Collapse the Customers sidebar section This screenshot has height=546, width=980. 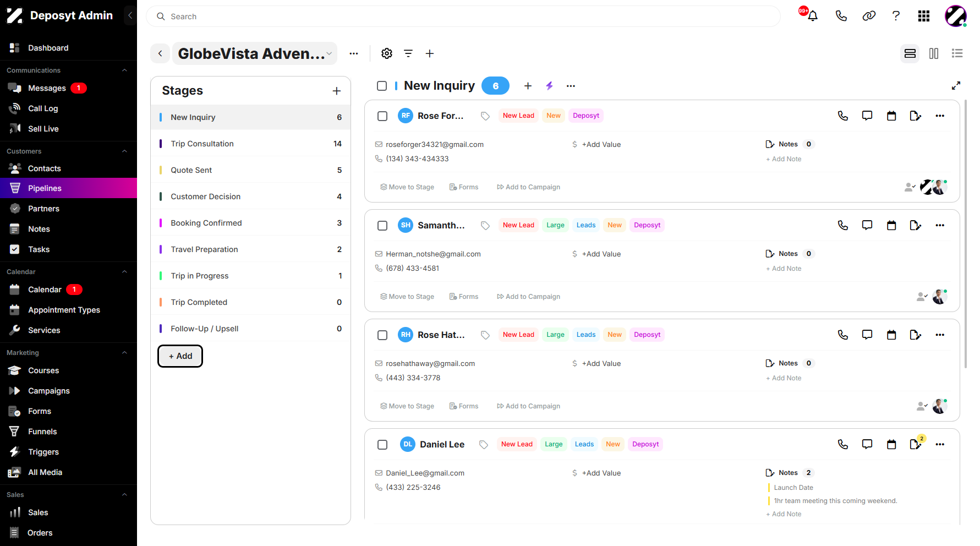click(x=124, y=151)
